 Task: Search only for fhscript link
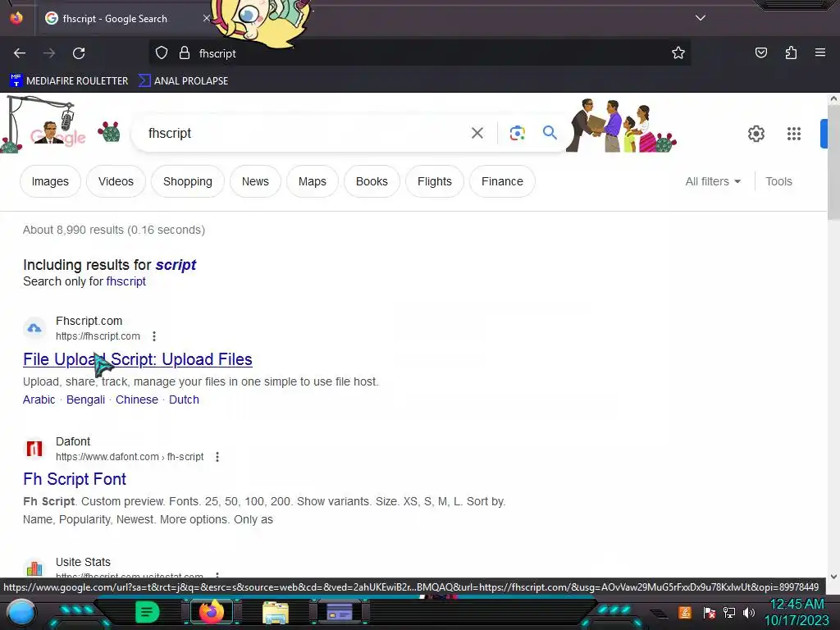pyautogui.click(x=126, y=281)
